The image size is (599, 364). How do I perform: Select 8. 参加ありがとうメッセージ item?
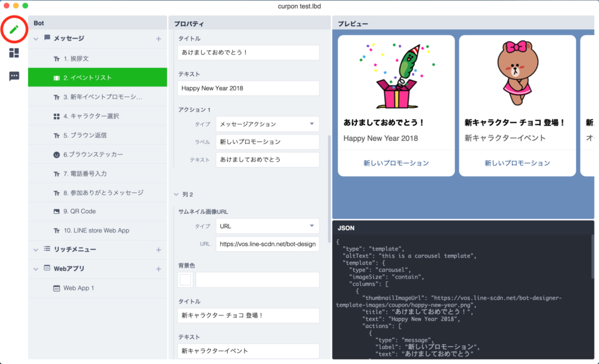point(97,193)
